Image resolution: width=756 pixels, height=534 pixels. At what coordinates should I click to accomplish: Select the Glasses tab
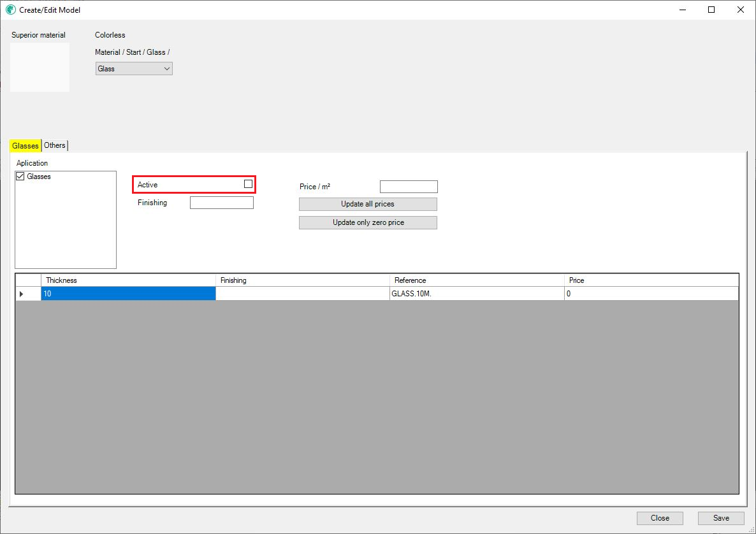pos(25,145)
